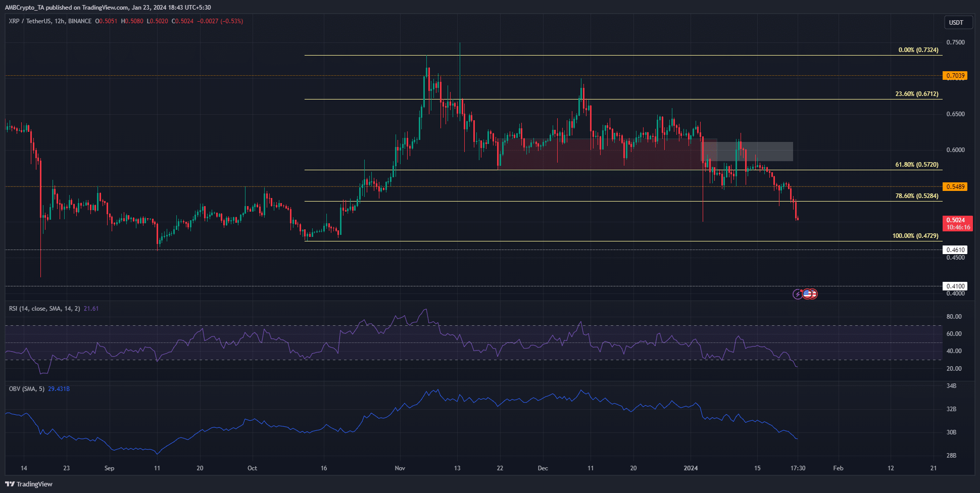Click the RSI value 21.61

(91, 308)
